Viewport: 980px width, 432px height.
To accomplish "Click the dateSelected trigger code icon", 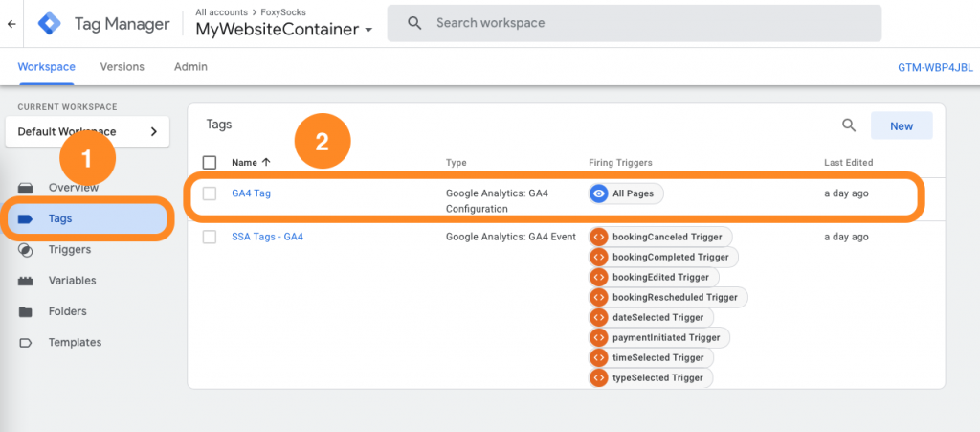I will (599, 318).
